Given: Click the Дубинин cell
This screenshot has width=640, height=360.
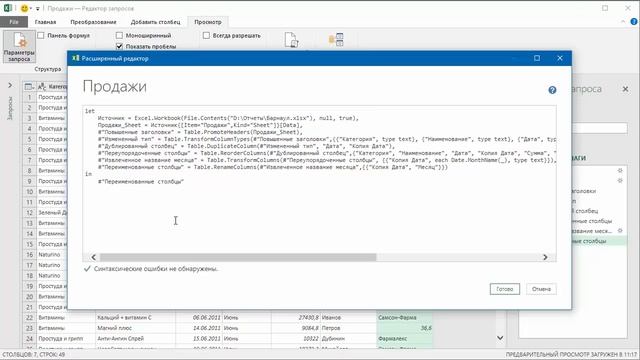Looking at the screenshot, I should click(x=348, y=338).
